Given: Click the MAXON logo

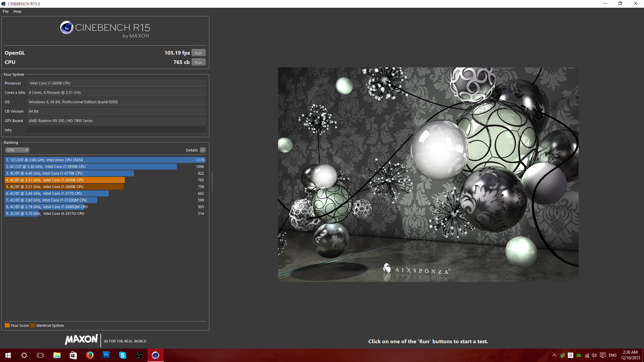Looking at the screenshot, I should tap(82, 340).
